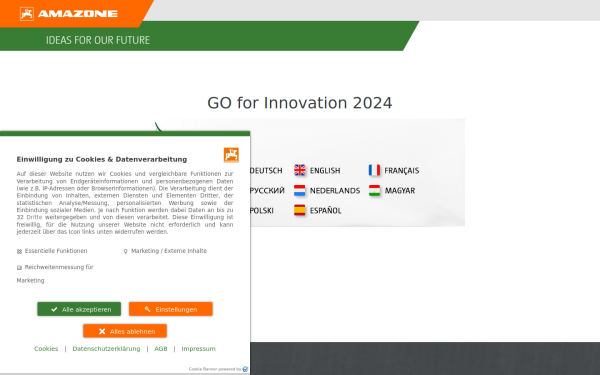Open the AGB link
The image size is (600, 375).
[161, 349]
